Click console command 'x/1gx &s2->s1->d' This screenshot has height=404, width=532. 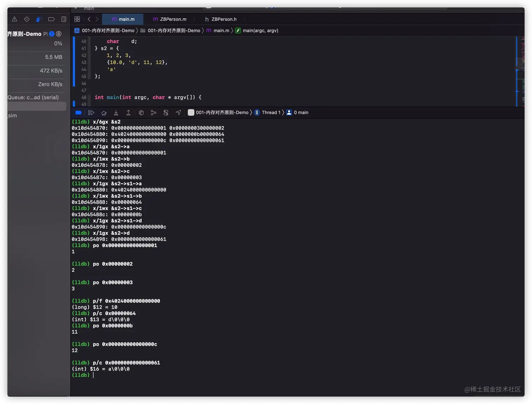(x=117, y=221)
